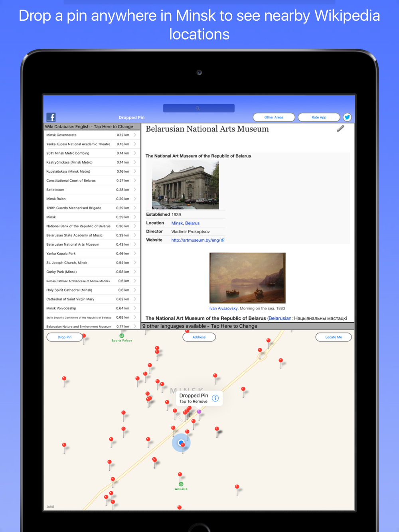This screenshot has height=532, width=399.
Task: Follow the Belarusian language link
Action: [x=280, y=318]
